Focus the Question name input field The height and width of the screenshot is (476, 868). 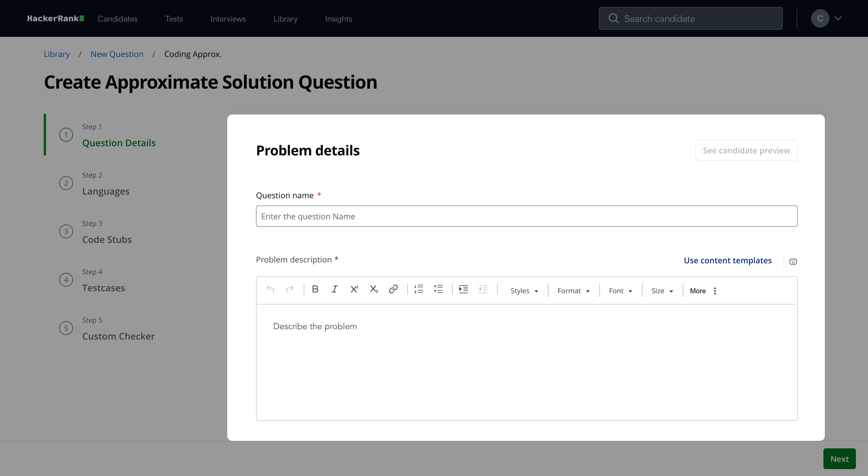coord(527,216)
